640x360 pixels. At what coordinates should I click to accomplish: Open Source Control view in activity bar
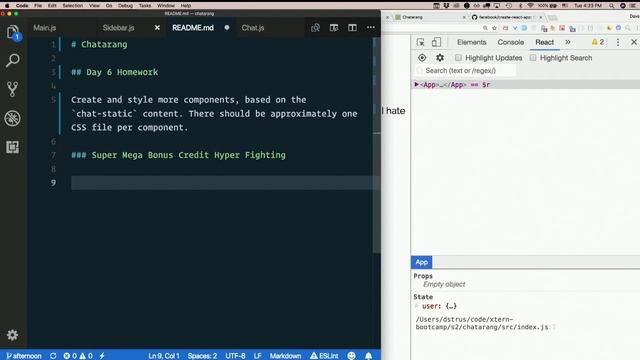point(13,89)
